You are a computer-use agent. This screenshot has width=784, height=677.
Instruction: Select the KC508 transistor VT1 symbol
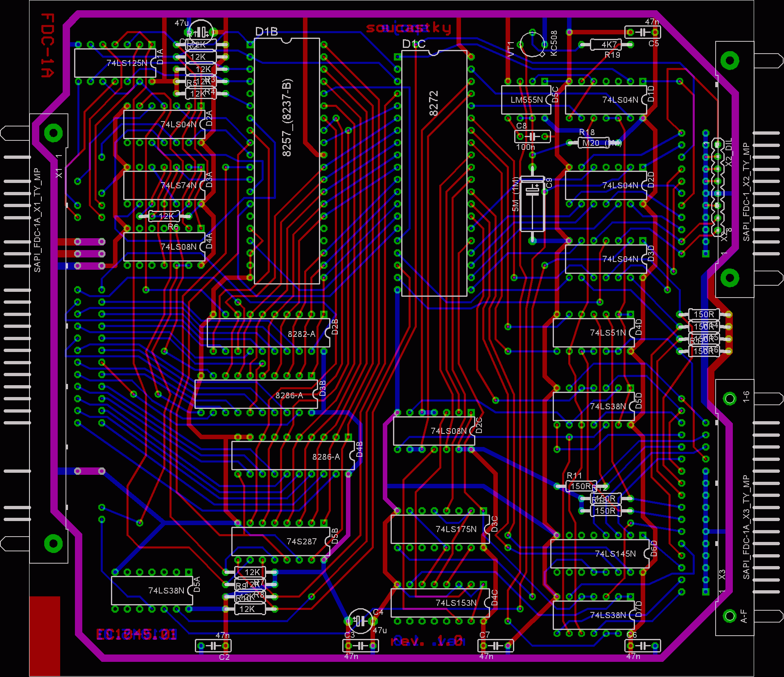pyautogui.click(x=532, y=44)
